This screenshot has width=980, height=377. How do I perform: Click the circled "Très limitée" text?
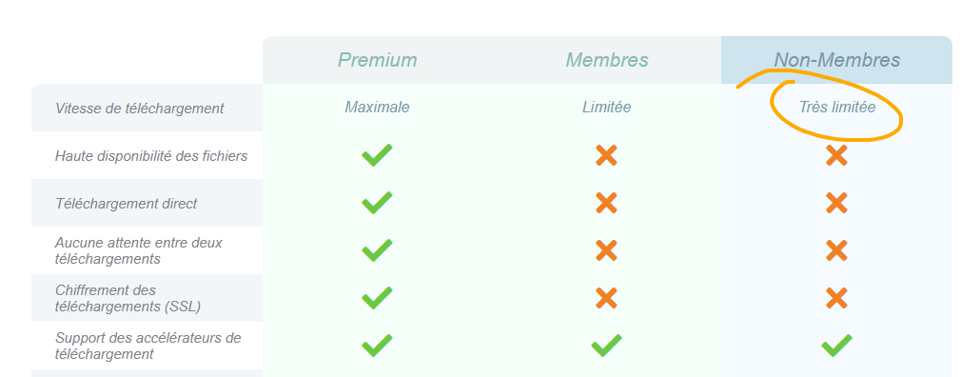[837, 108]
